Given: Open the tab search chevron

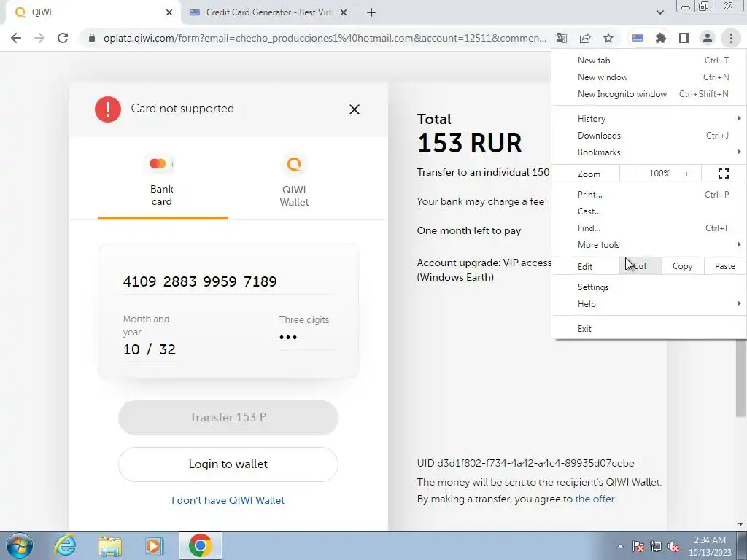Looking at the screenshot, I should (659, 12).
